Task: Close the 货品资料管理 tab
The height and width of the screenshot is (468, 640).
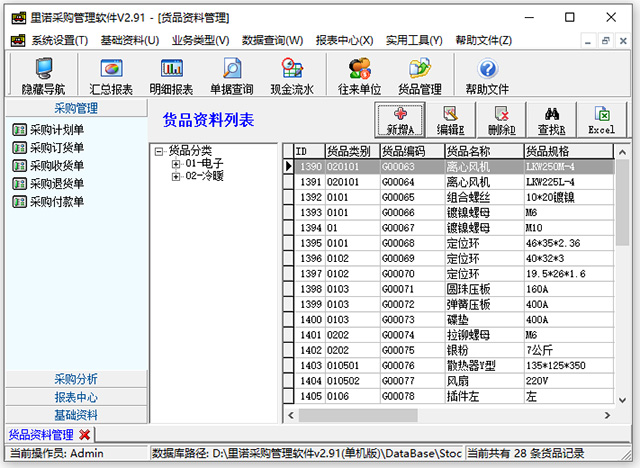Action: point(85,434)
